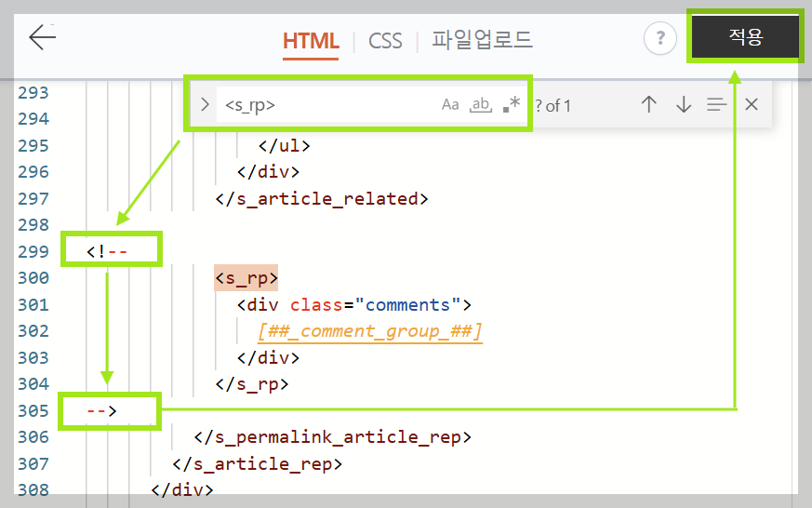Screen dimensions: 812x508
Task: Click line number 298 in gutter
Action: pos(33,225)
